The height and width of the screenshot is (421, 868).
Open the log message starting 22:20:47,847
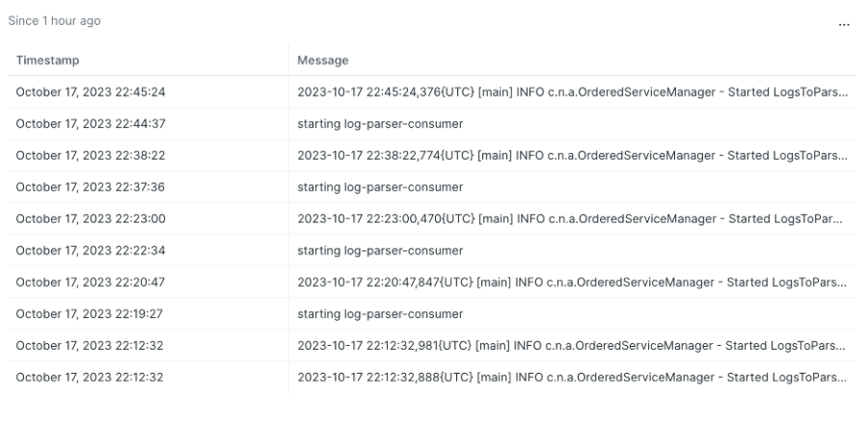coord(572,282)
